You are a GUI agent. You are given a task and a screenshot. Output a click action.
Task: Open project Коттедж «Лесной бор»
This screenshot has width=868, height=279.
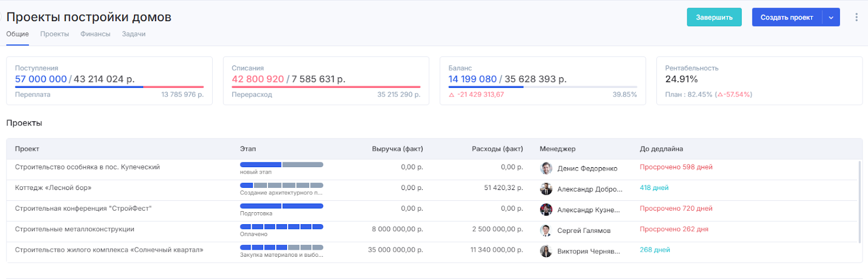53,188
